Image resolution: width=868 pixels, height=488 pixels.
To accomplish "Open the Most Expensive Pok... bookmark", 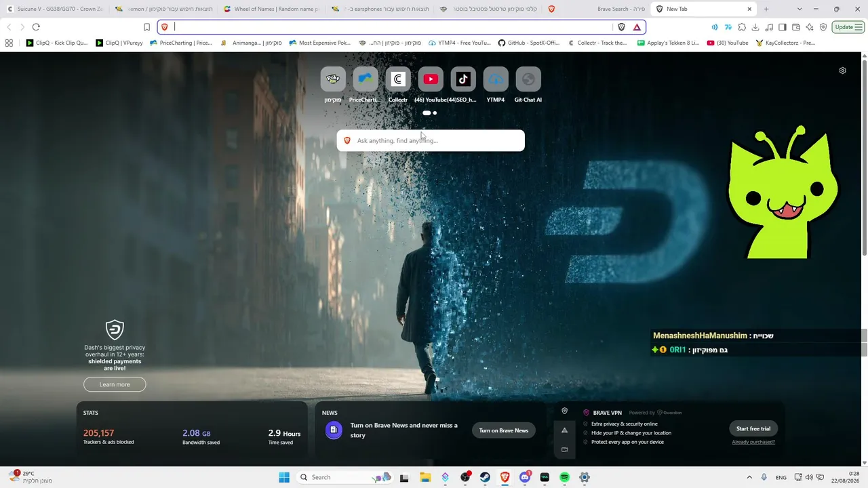I will 319,43.
